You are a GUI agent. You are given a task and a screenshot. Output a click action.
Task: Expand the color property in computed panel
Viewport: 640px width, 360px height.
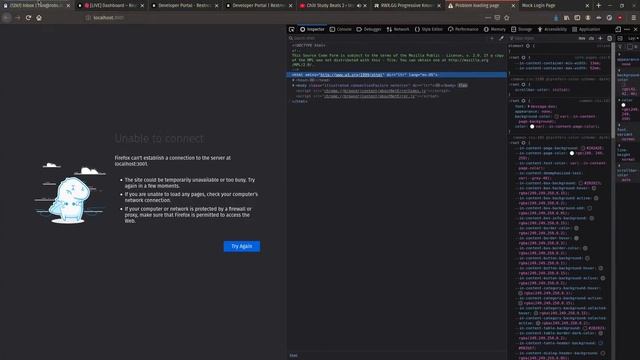(619, 100)
